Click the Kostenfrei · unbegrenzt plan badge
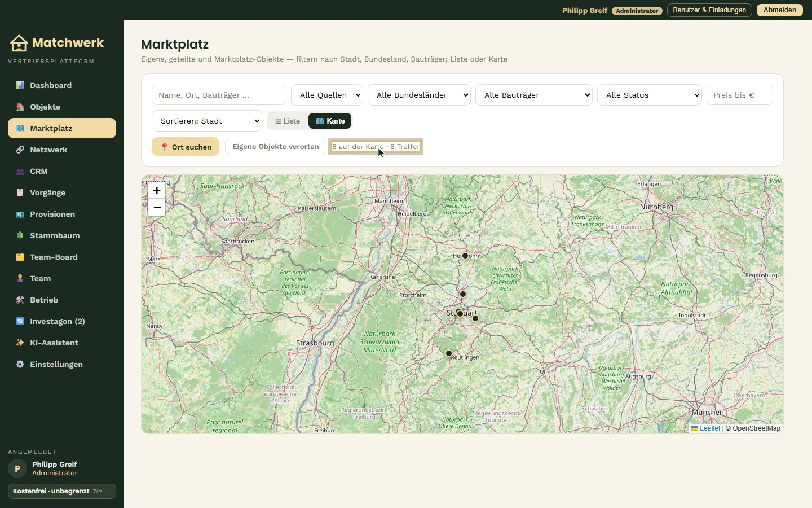The height and width of the screenshot is (508, 812). (62, 491)
